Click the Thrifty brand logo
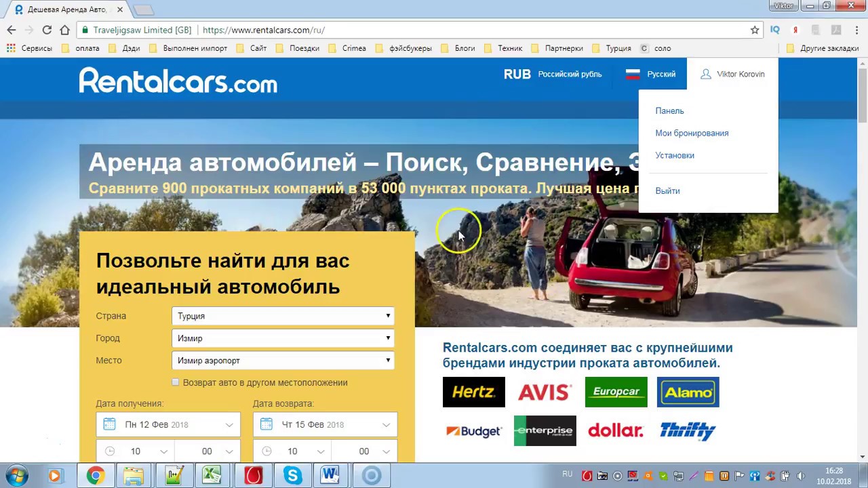868x488 pixels. tap(688, 431)
